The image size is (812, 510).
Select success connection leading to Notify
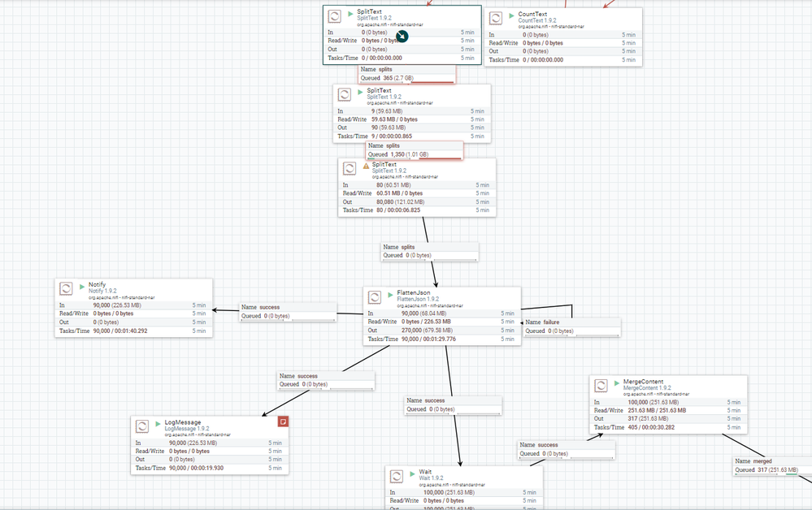coord(289,311)
